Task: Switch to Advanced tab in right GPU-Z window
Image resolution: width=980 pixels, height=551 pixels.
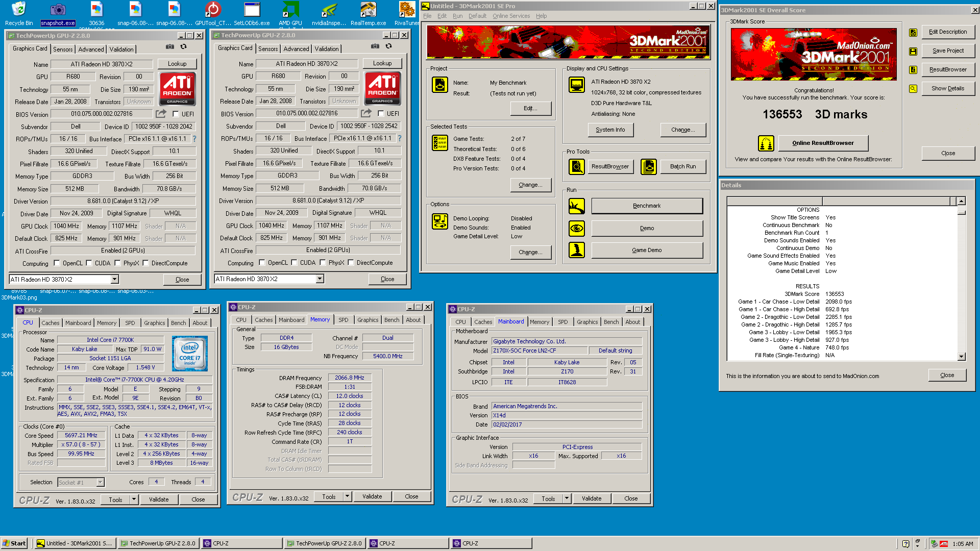Action: pyautogui.click(x=296, y=48)
